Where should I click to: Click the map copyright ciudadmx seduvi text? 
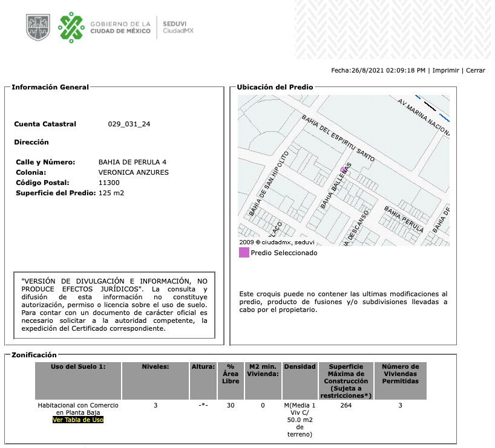click(x=277, y=242)
